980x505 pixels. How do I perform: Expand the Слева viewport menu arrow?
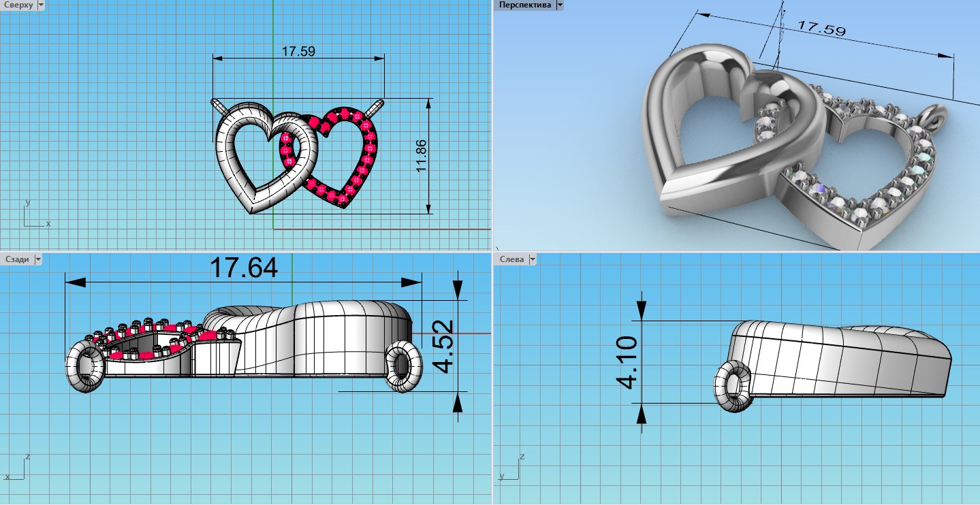coord(532,259)
